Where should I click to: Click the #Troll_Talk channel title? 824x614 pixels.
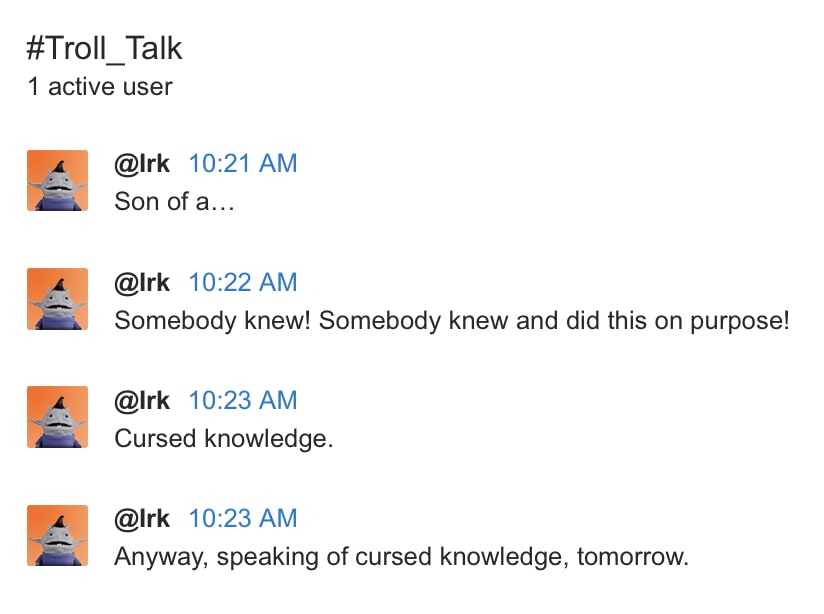105,49
